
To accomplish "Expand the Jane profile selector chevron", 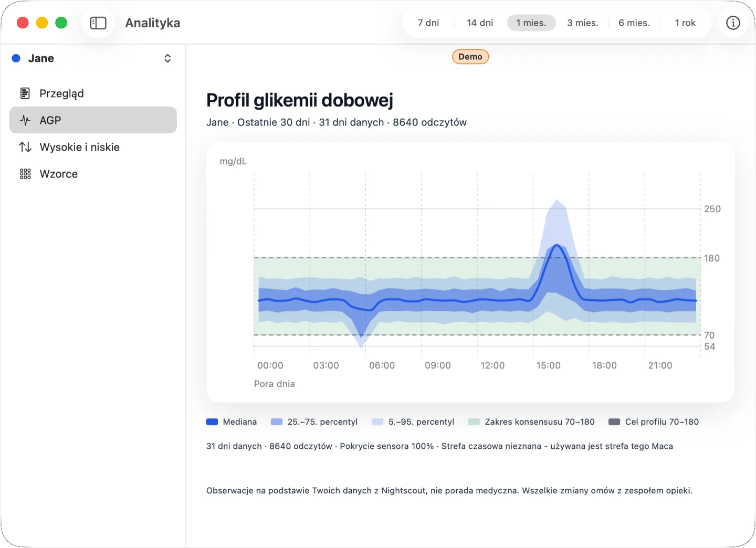I will 167,58.
